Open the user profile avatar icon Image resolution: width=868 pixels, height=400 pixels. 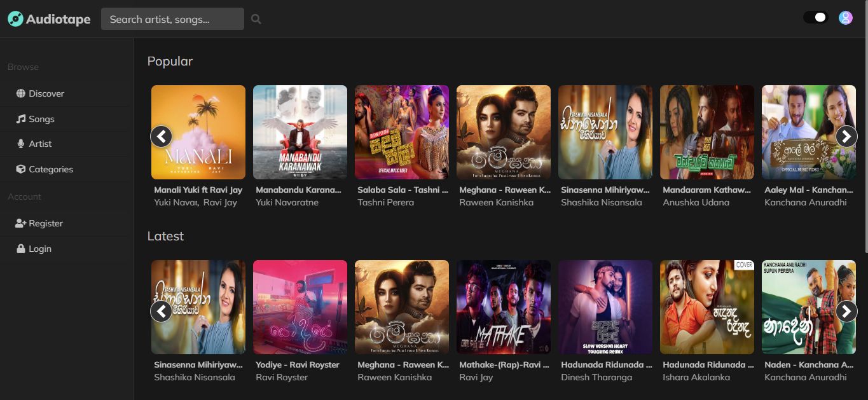[x=845, y=18]
